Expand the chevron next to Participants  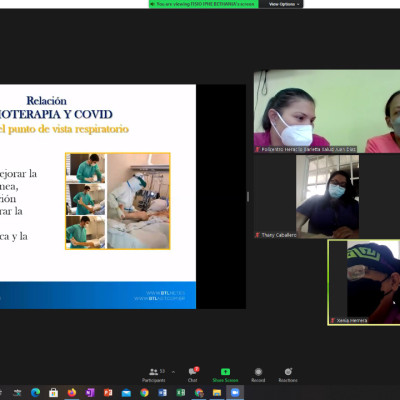click(x=173, y=372)
